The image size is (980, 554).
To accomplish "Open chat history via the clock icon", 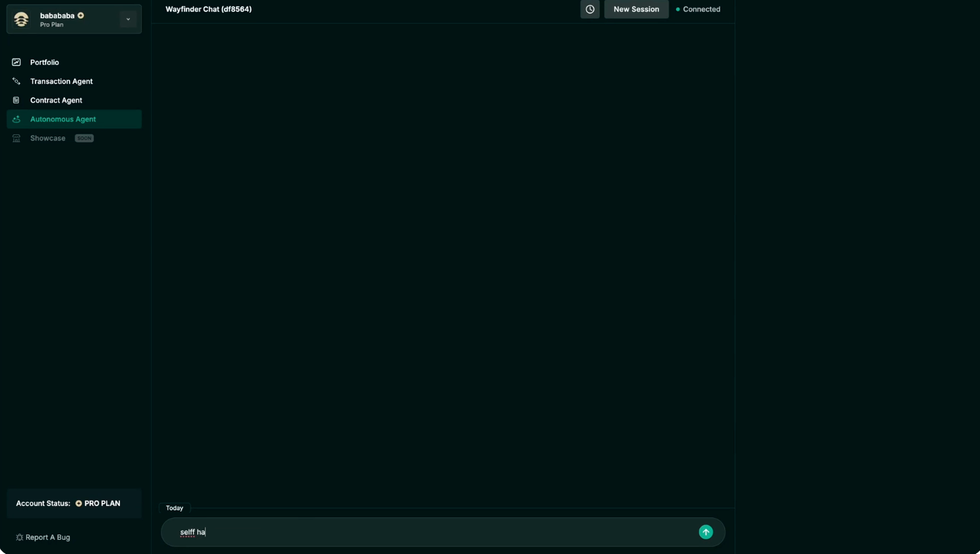I will tap(590, 9).
